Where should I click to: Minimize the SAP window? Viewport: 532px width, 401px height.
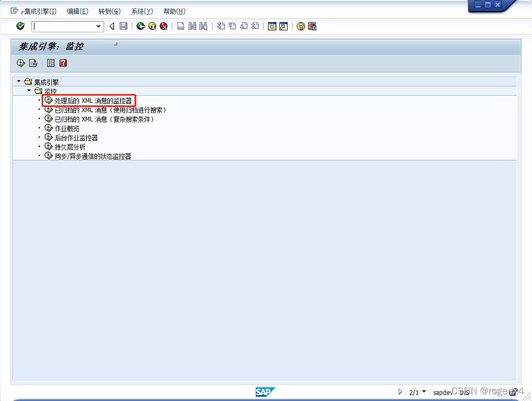coord(478,5)
